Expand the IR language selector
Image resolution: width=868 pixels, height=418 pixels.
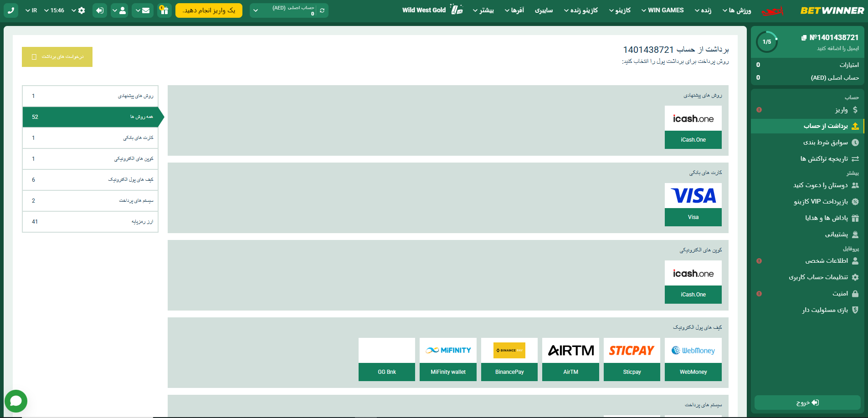(31, 10)
